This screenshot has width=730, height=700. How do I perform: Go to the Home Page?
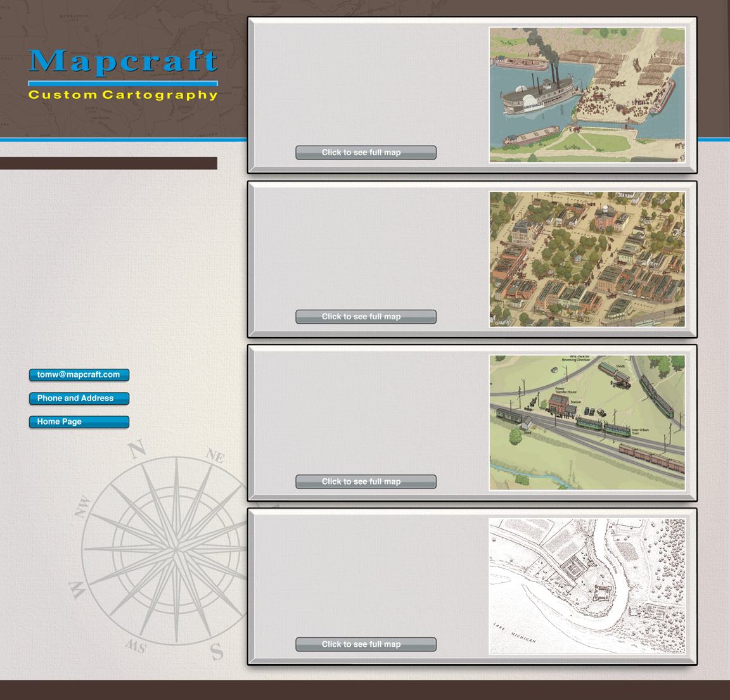(79, 422)
